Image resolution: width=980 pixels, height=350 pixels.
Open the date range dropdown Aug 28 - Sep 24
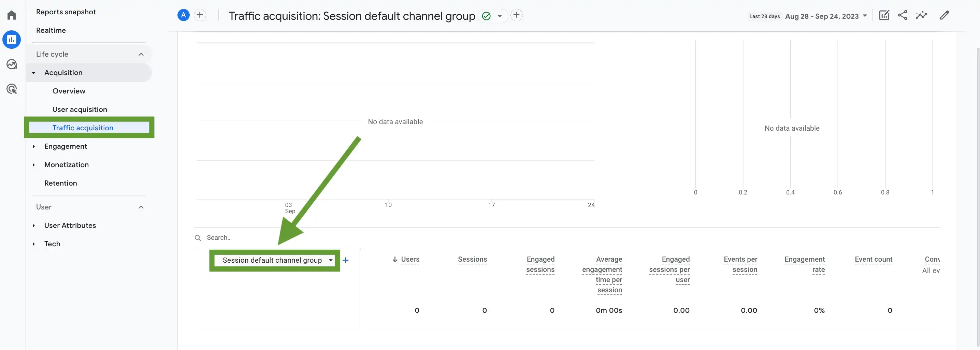coord(826,16)
